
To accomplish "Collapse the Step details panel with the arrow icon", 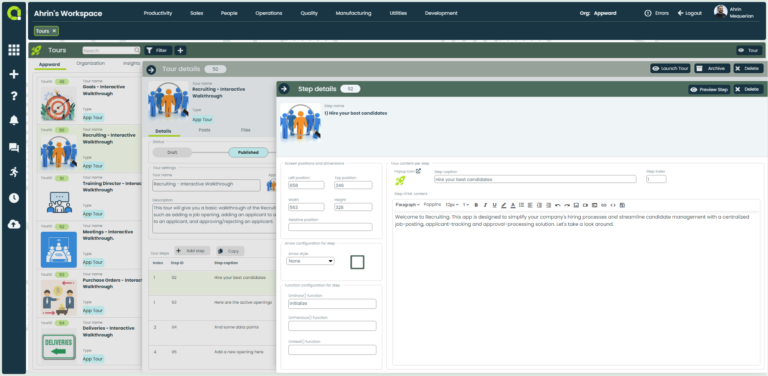I will click(x=284, y=89).
